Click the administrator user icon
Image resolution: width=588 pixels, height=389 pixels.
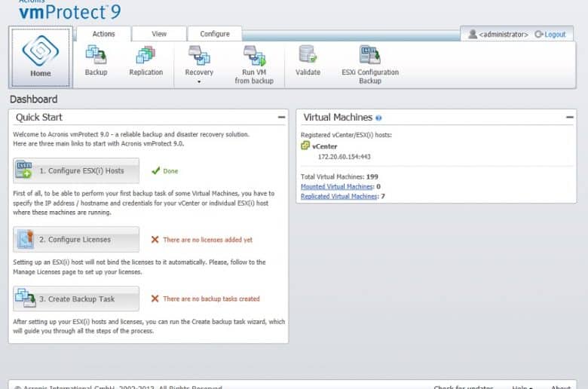473,34
